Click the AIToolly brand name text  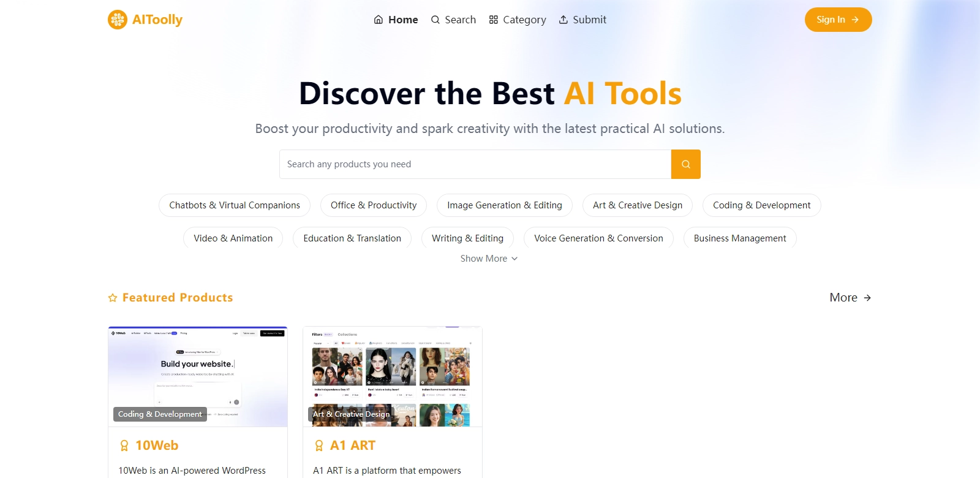click(157, 20)
